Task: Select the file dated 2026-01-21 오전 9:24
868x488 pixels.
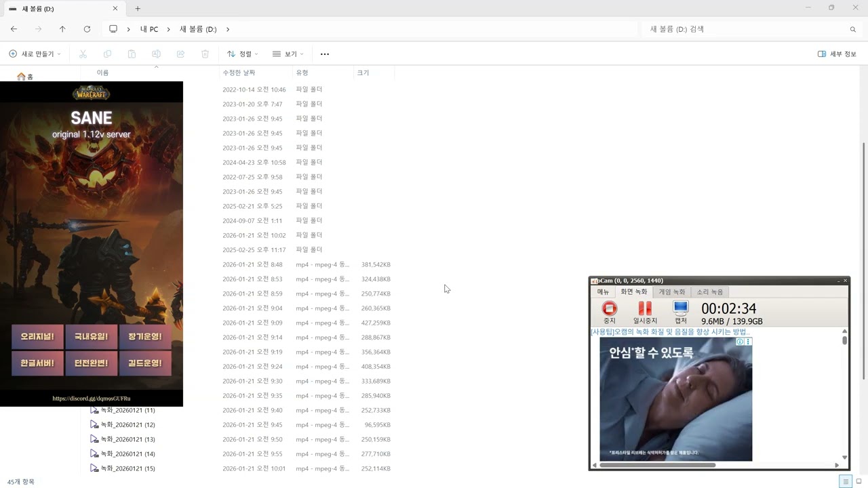Action: coord(252,367)
